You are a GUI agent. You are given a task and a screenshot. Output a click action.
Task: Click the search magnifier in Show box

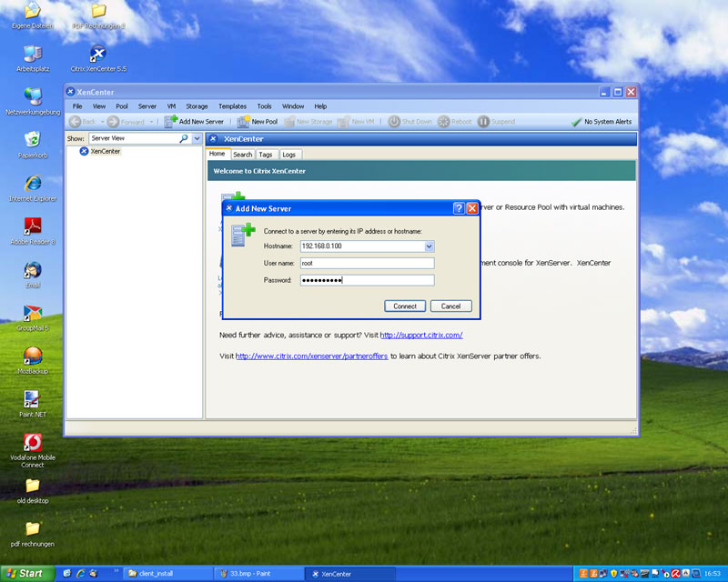(x=184, y=138)
